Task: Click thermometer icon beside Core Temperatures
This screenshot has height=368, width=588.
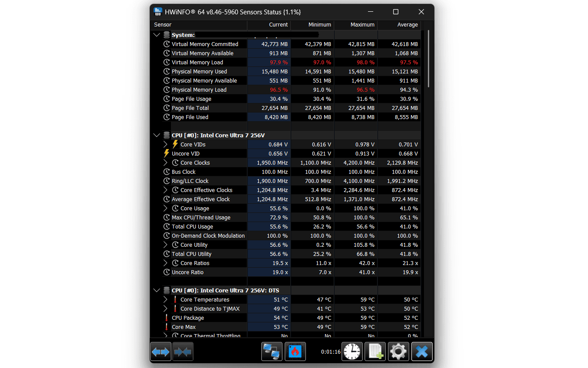Action: pyautogui.click(x=175, y=300)
